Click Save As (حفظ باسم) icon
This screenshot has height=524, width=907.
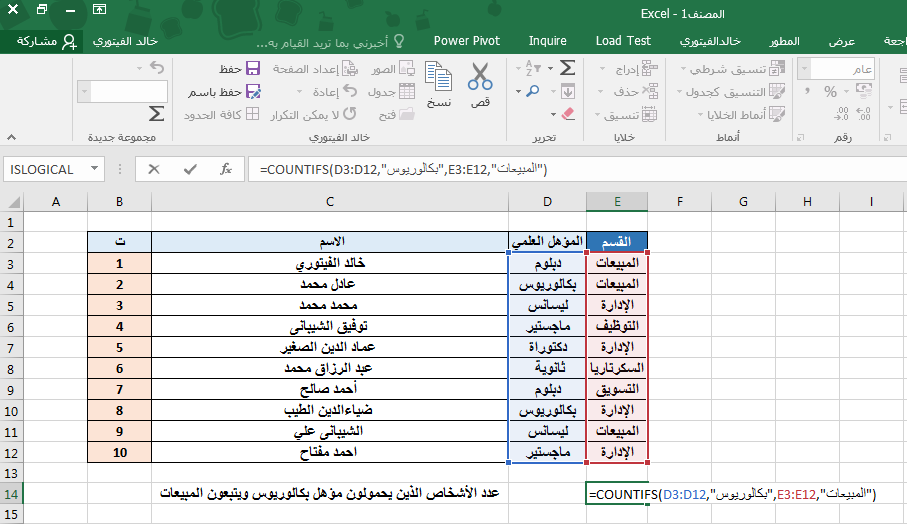[253, 91]
